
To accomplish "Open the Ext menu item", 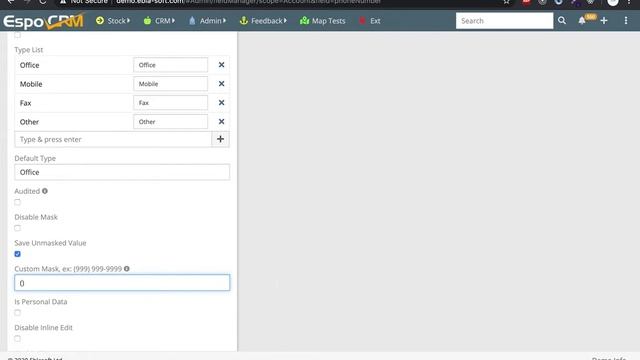I will tap(370, 21).
